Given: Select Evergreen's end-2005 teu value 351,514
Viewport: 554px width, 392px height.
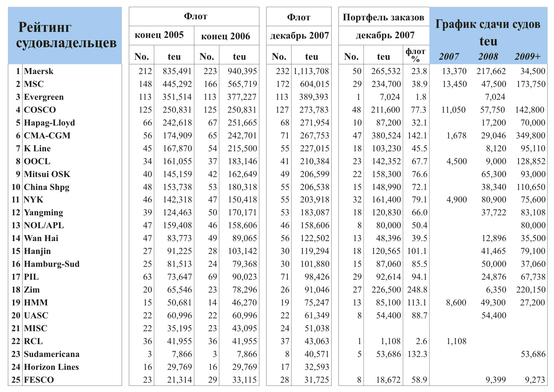Looking at the screenshot, I should [177, 97].
